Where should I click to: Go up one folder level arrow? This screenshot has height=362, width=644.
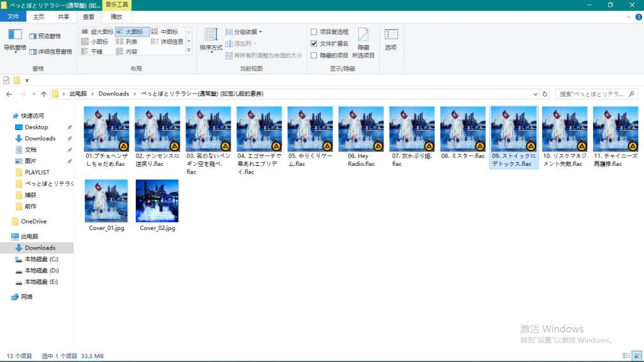coord(44,94)
